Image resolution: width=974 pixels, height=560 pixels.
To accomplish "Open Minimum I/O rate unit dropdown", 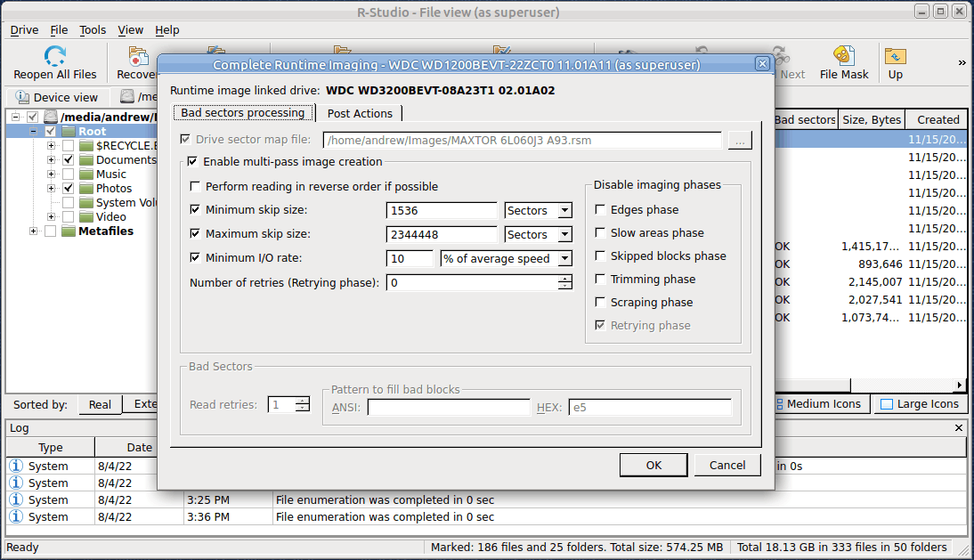I will click(564, 258).
